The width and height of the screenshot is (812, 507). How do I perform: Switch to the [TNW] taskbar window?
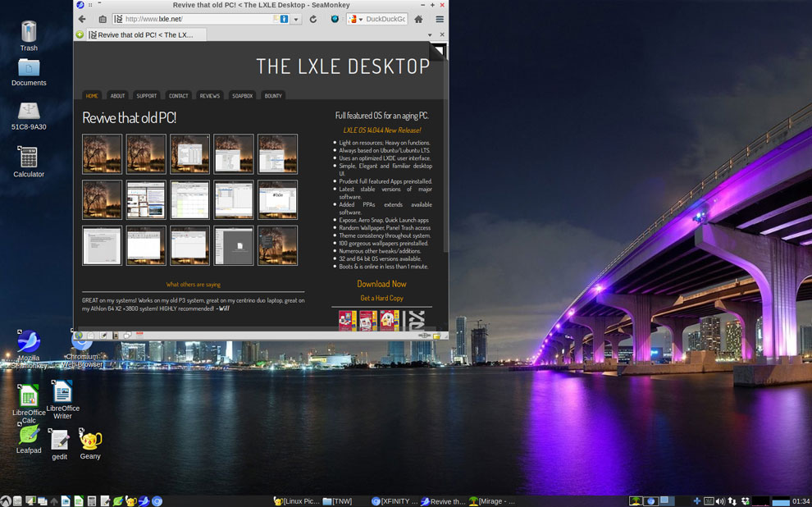(x=338, y=501)
